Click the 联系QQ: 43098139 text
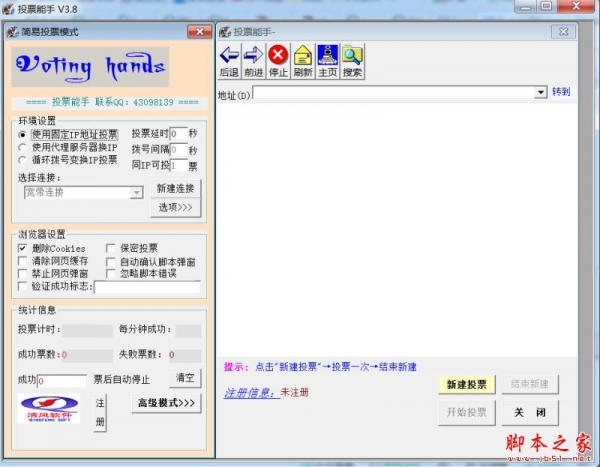The image size is (600, 467). [x=134, y=102]
